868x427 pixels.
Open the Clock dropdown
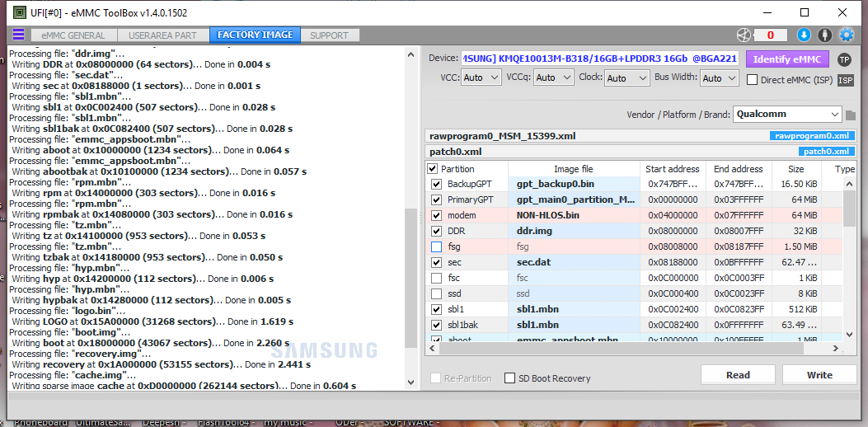tap(627, 78)
